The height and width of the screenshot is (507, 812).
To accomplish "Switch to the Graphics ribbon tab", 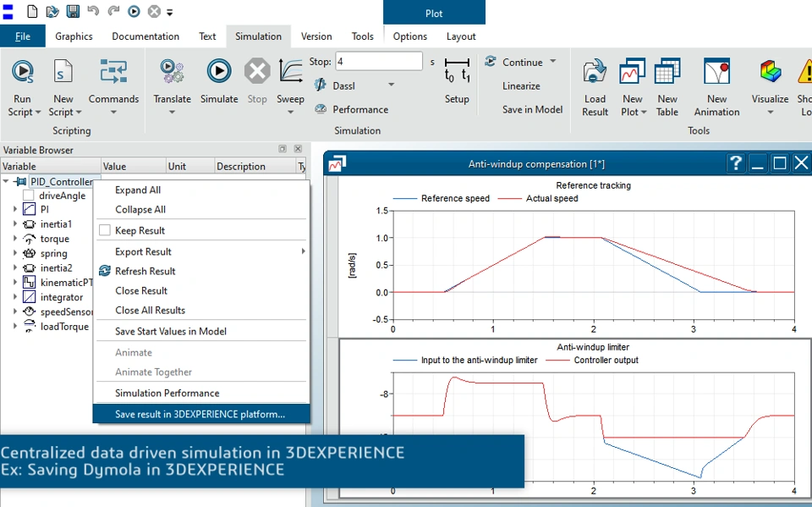I will click(74, 36).
